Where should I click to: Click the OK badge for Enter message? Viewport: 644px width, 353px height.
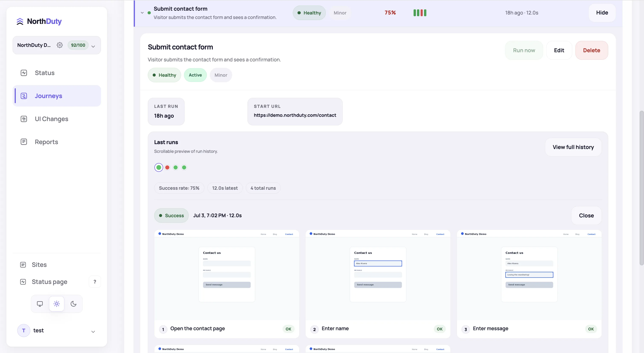(591, 329)
